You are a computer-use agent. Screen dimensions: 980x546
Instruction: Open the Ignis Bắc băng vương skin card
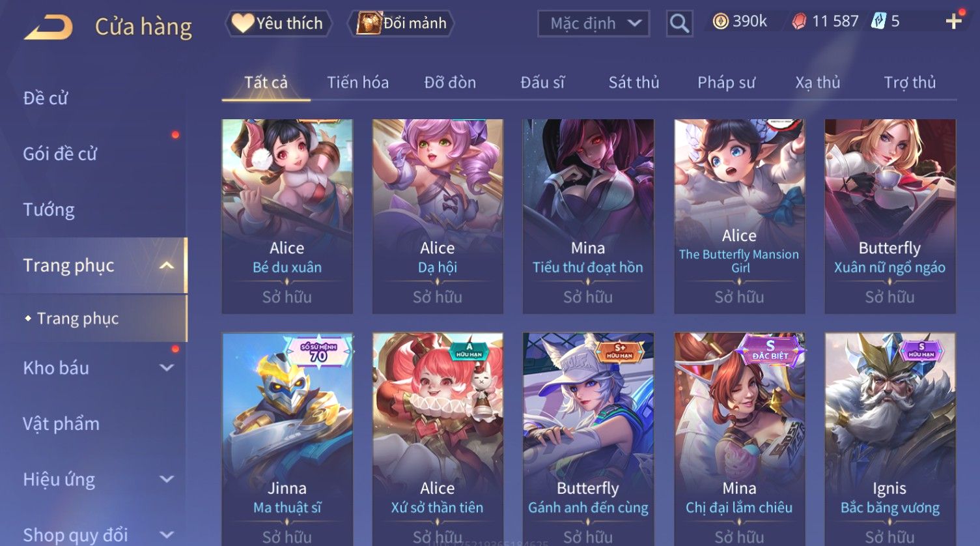point(889,437)
